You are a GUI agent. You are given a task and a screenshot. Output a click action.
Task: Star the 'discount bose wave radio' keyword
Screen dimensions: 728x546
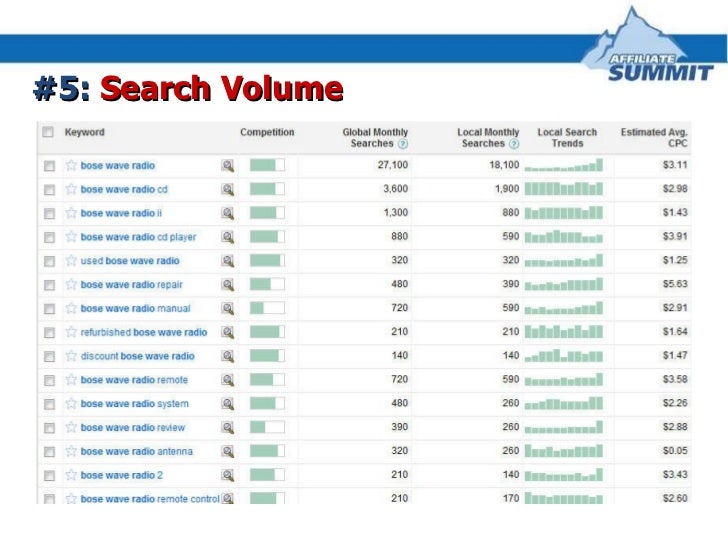click(71, 356)
